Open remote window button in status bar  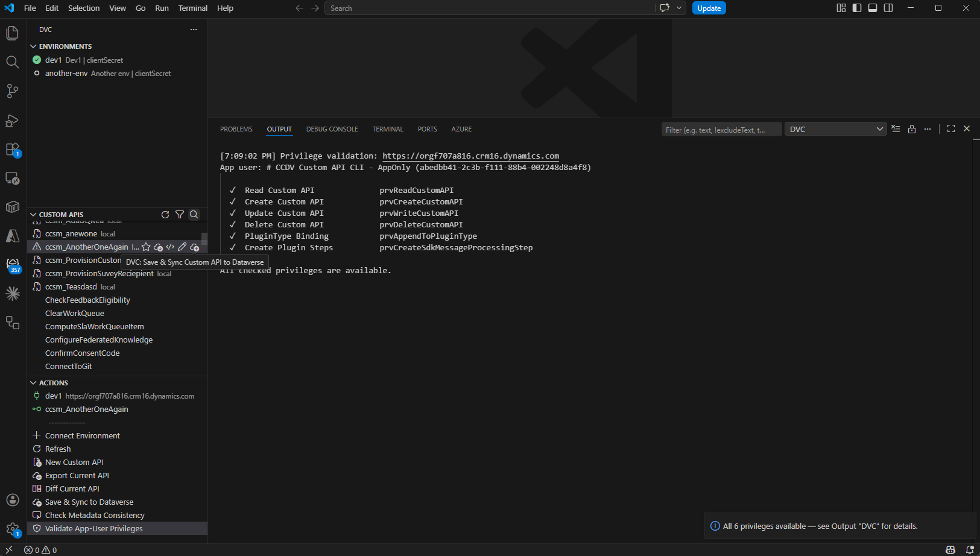[9, 550]
